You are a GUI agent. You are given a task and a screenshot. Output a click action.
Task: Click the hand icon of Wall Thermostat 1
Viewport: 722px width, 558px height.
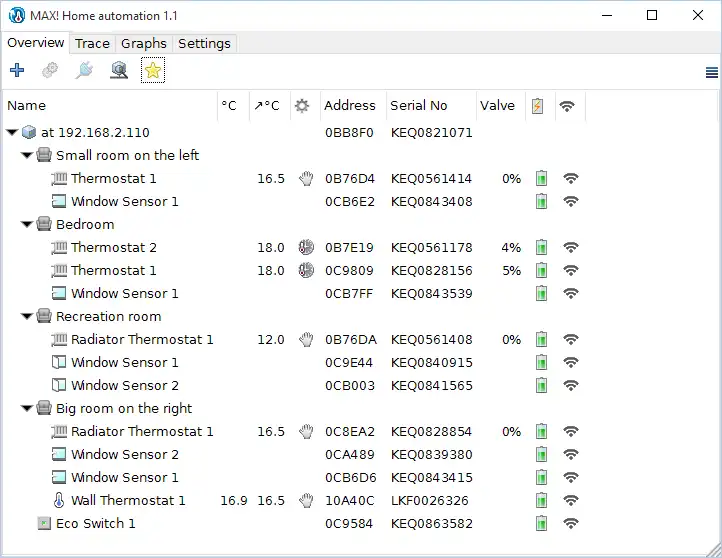tap(306, 500)
